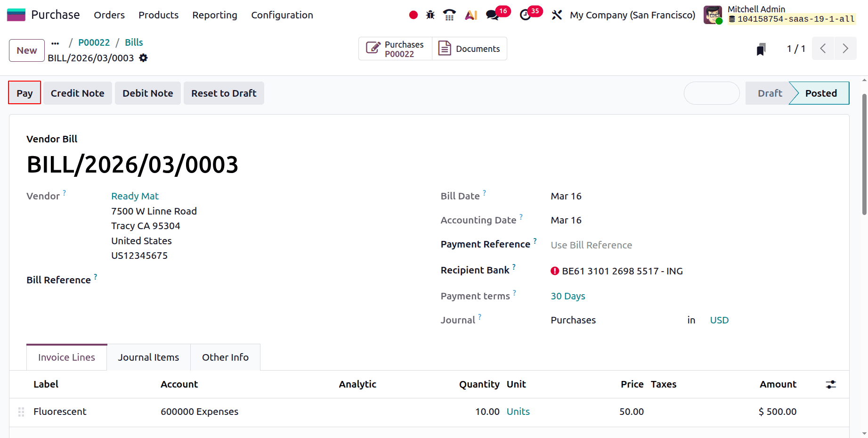Open the VoIP phone dialer icon
The image size is (868, 438).
[x=449, y=15]
